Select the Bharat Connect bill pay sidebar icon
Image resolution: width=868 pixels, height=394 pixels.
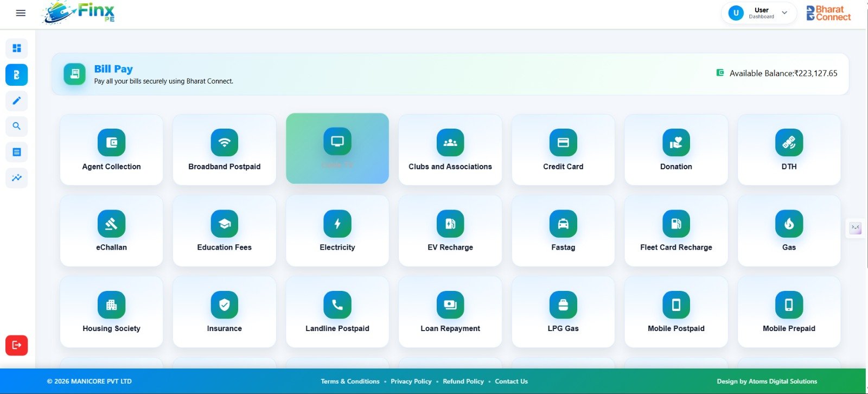(17, 75)
